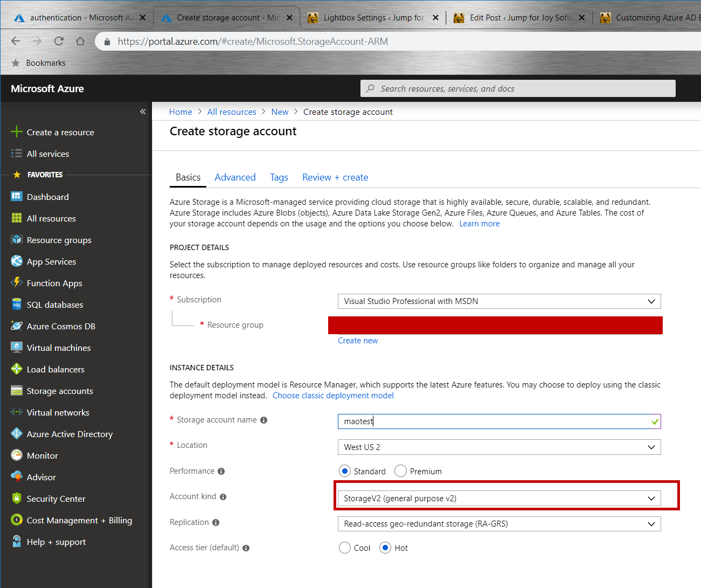The height and width of the screenshot is (588, 701).
Task: Close the Create storage account browser tab
Action: point(289,17)
